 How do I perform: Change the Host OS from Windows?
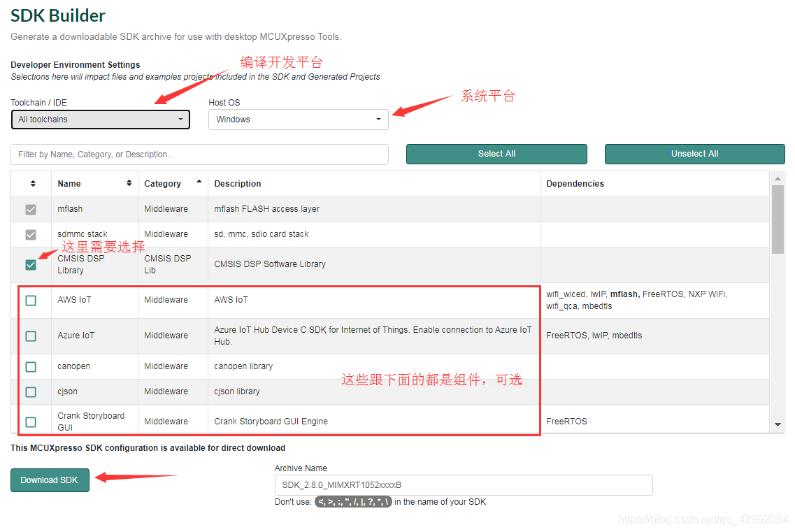(299, 120)
